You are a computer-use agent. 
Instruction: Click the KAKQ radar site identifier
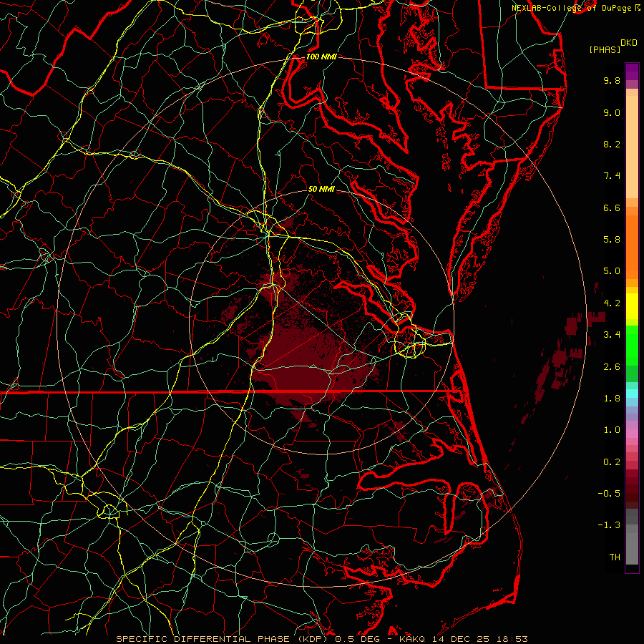pyautogui.click(x=414, y=639)
